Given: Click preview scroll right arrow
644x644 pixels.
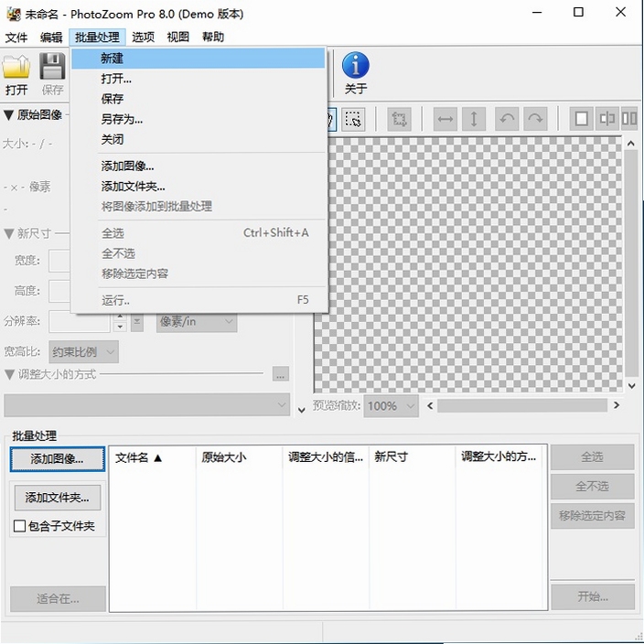Looking at the screenshot, I should (x=616, y=405).
